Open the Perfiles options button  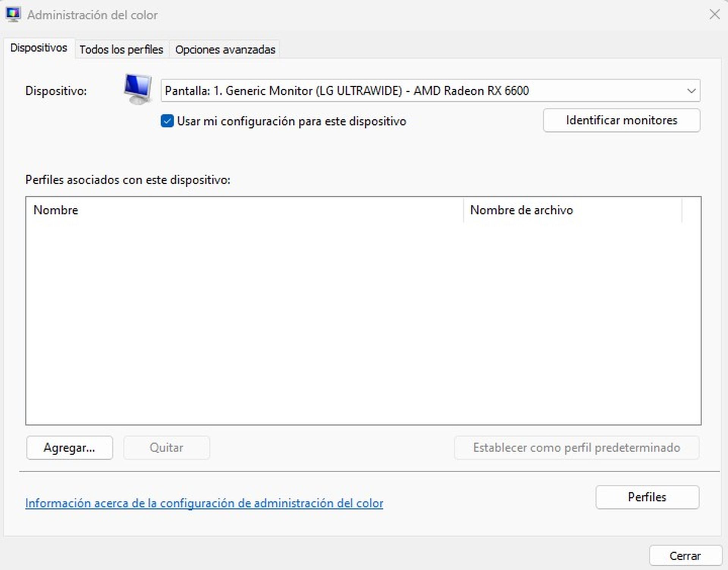[646, 497]
